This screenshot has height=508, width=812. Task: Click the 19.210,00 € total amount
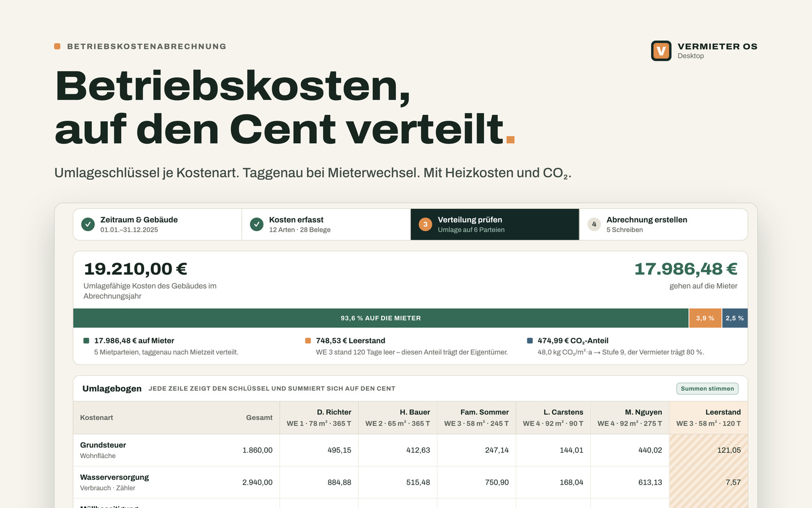pos(136,269)
